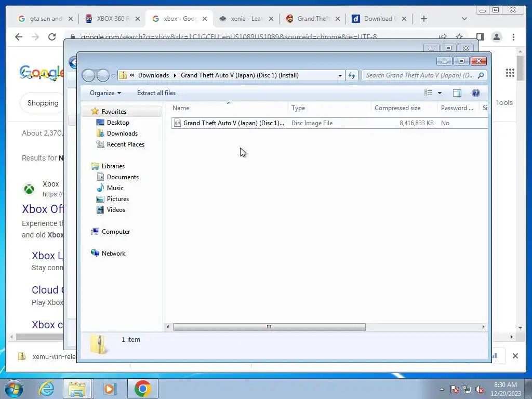Open the recent locations dropdown in the address bar
532x399 pixels.
(x=340, y=76)
